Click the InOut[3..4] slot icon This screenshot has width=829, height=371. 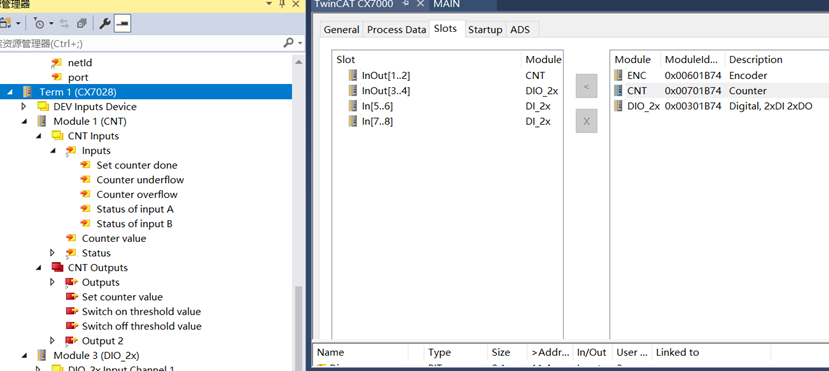353,91
